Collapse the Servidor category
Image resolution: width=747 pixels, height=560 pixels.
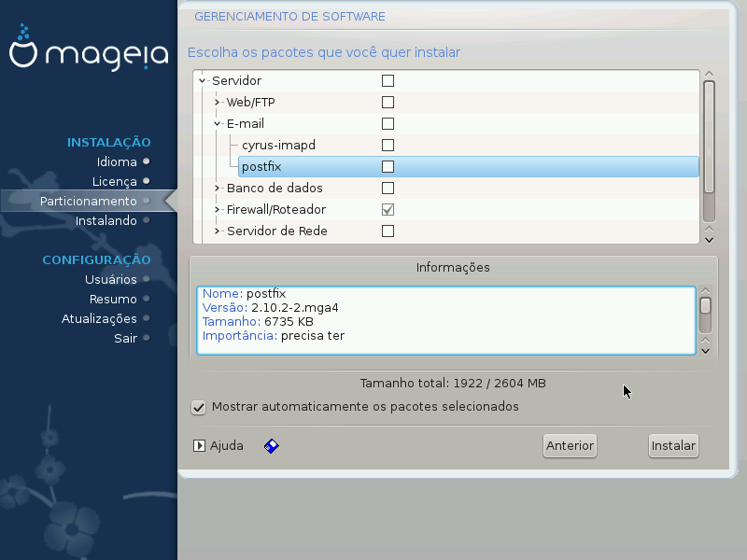pos(202,81)
